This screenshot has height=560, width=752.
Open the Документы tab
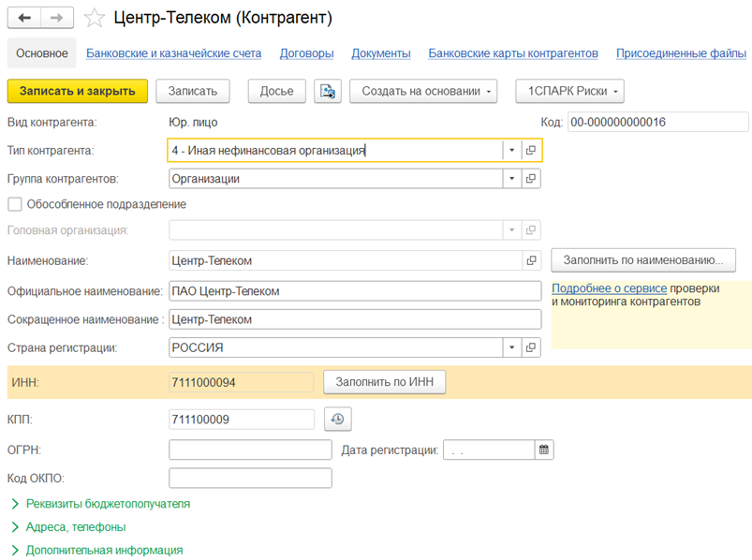381,53
